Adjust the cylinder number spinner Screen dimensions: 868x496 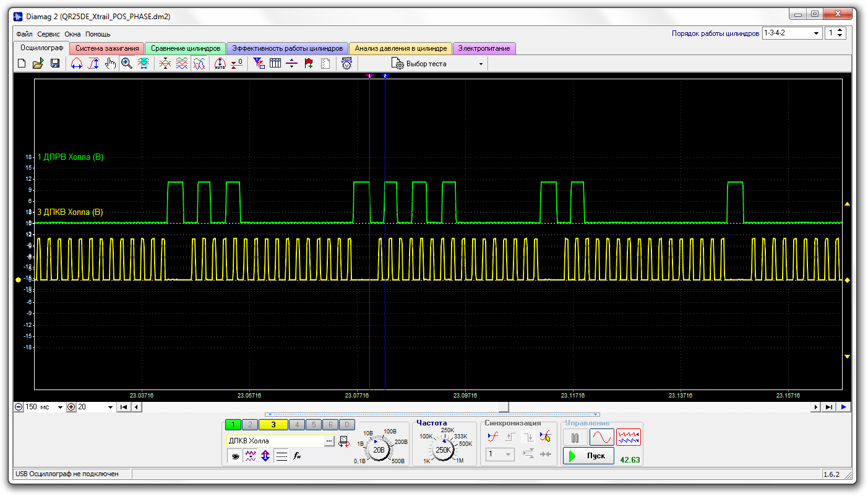(840, 33)
